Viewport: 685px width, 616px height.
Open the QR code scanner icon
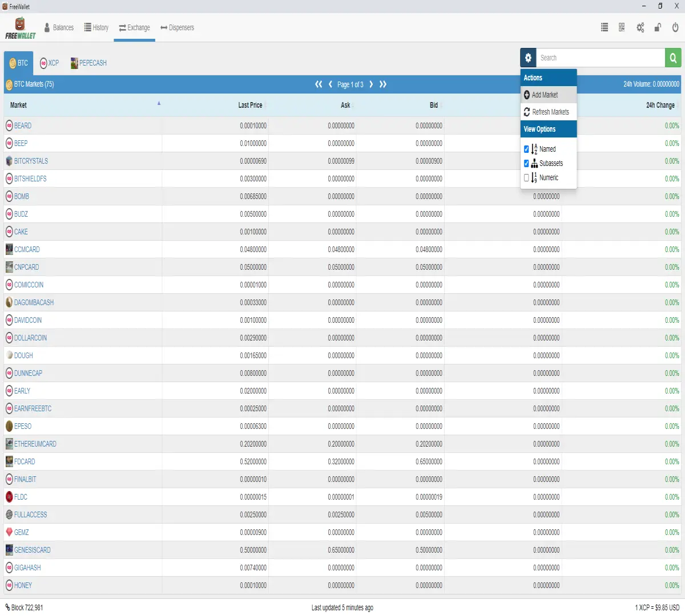[x=622, y=27]
